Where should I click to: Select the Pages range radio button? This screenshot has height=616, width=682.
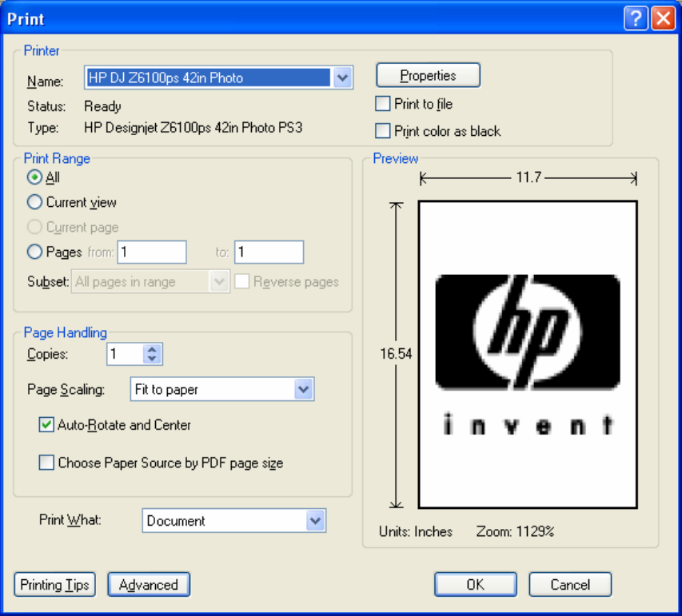coord(35,252)
